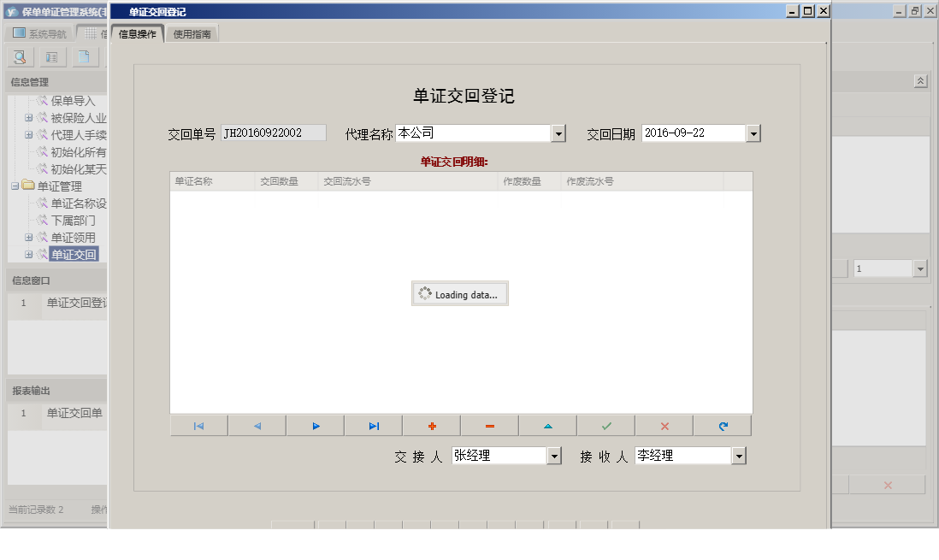Viewport: 939px width, 560px height.
Task: Open the 接收人 dropdown arrow
Action: (739, 457)
